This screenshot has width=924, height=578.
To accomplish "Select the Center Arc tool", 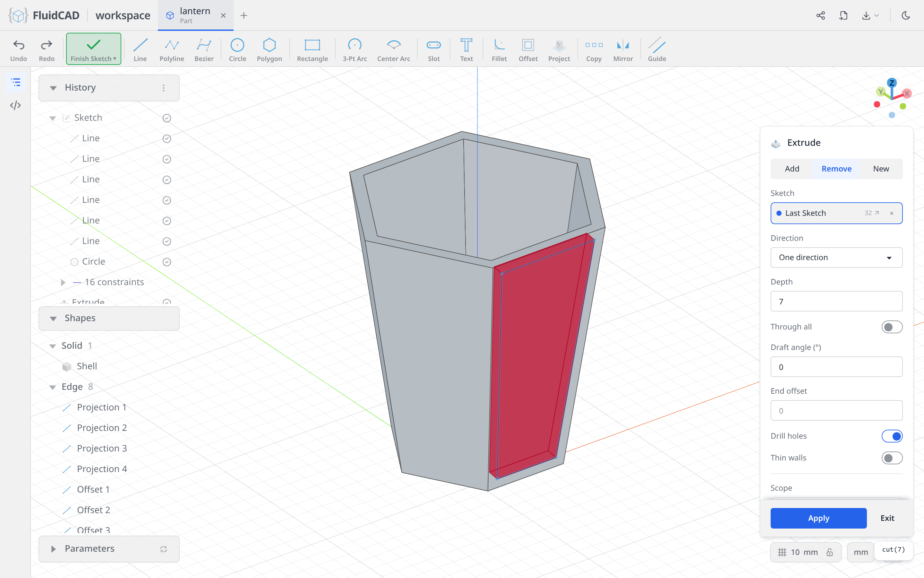I will (394, 49).
